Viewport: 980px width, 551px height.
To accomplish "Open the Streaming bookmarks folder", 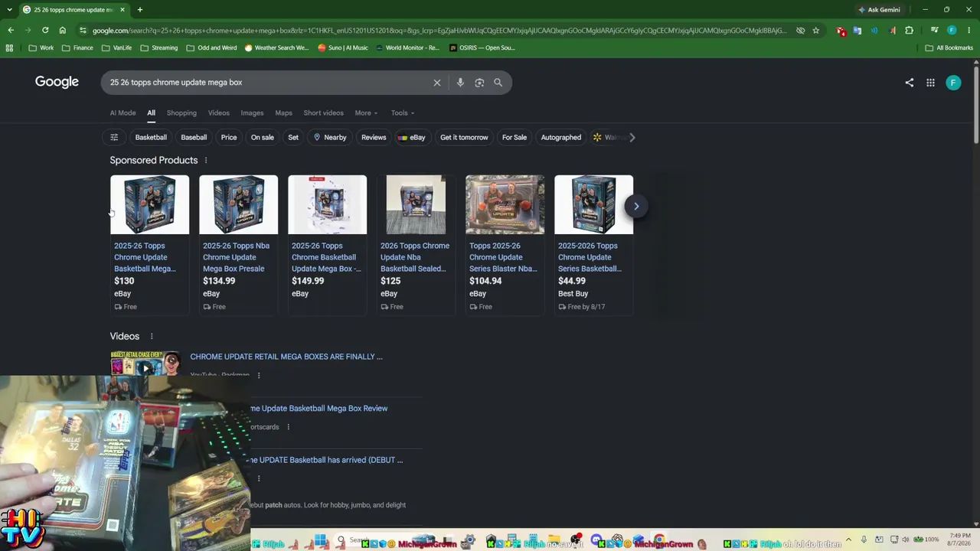I will pos(158,47).
